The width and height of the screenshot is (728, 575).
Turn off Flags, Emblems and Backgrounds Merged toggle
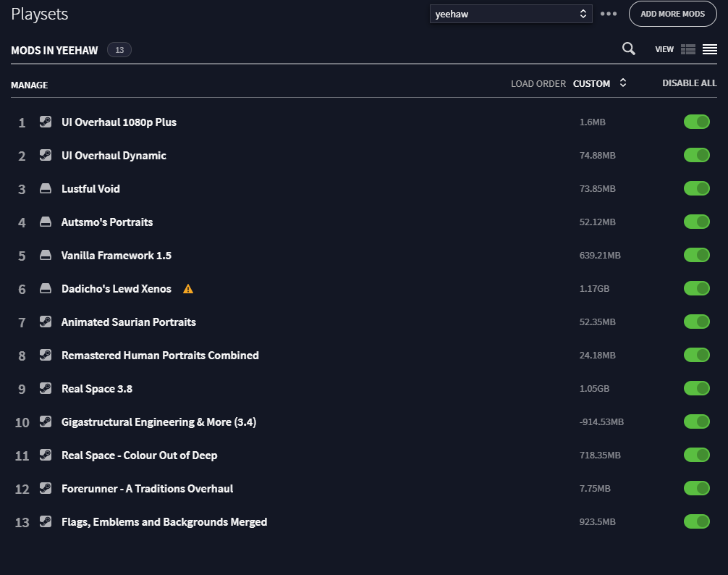tap(696, 521)
